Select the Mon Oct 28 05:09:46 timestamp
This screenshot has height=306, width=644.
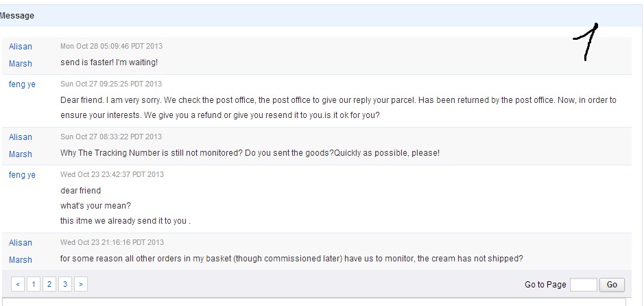click(111, 47)
